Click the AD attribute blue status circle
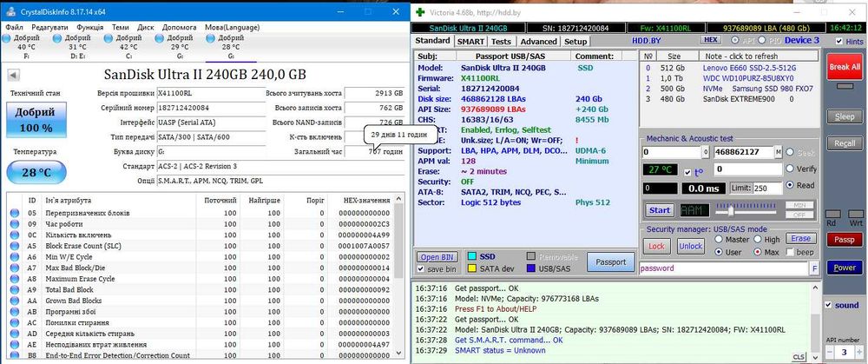The image size is (868, 364). pos(15,334)
